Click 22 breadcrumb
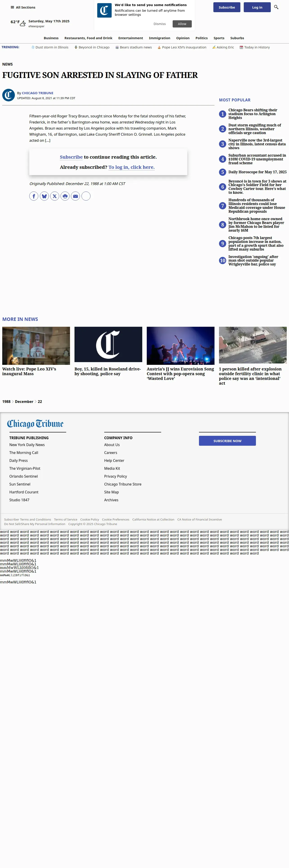289x868 pixels. tap(40, 402)
